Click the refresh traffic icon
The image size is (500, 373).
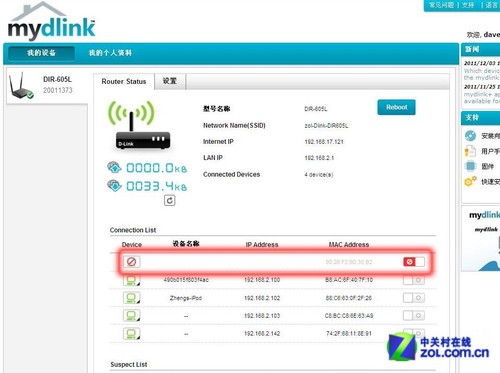point(169,201)
